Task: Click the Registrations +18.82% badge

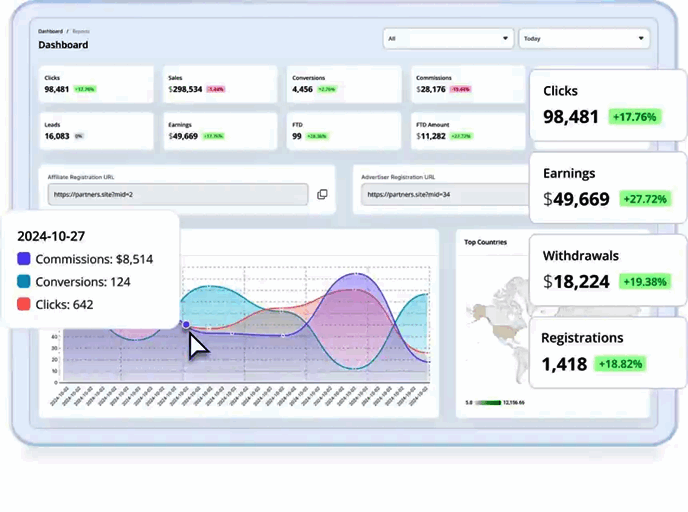Action: coord(620,364)
